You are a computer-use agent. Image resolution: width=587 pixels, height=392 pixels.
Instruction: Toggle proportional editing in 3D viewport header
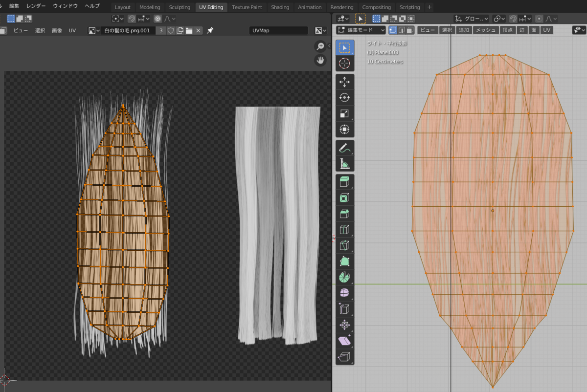pyautogui.click(x=539, y=19)
